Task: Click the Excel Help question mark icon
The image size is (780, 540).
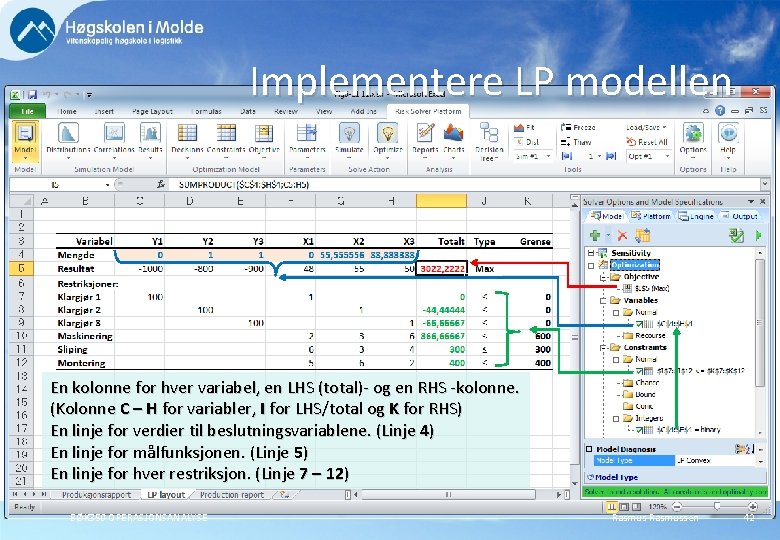Action: [720, 111]
